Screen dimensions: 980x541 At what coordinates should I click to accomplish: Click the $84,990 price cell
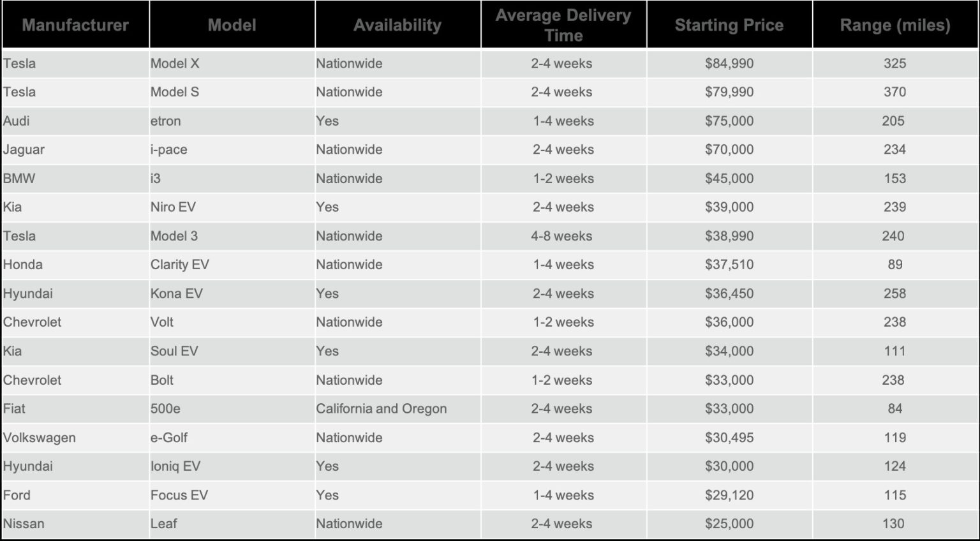(x=729, y=63)
